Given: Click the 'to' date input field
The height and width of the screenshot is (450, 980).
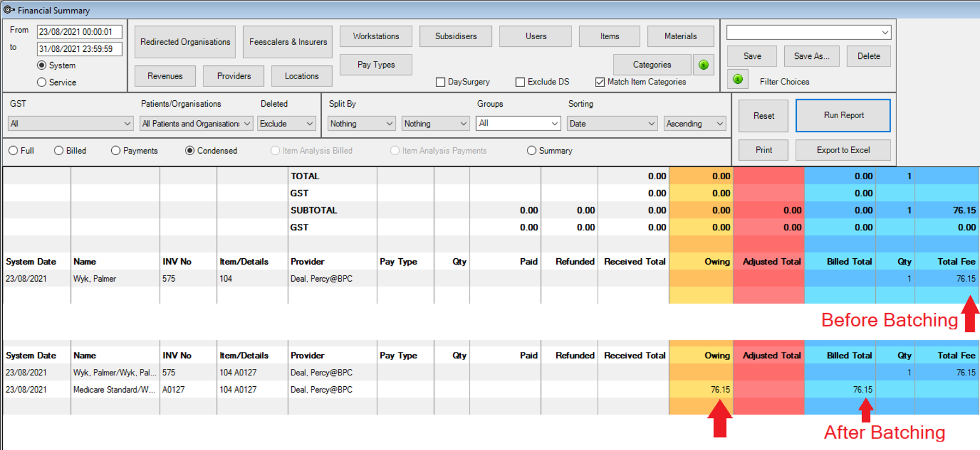Looking at the screenshot, I should tap(80, 49).
